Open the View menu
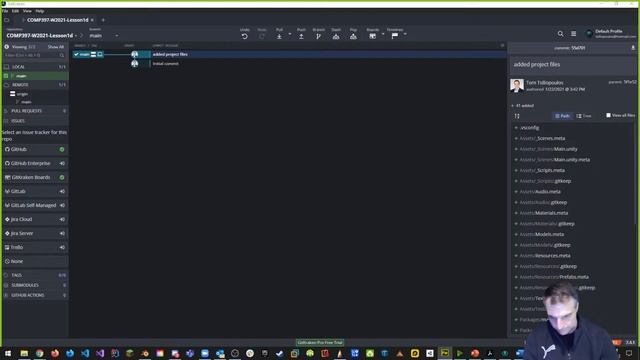Screen dimensions: 640x360 click(27, 11)
